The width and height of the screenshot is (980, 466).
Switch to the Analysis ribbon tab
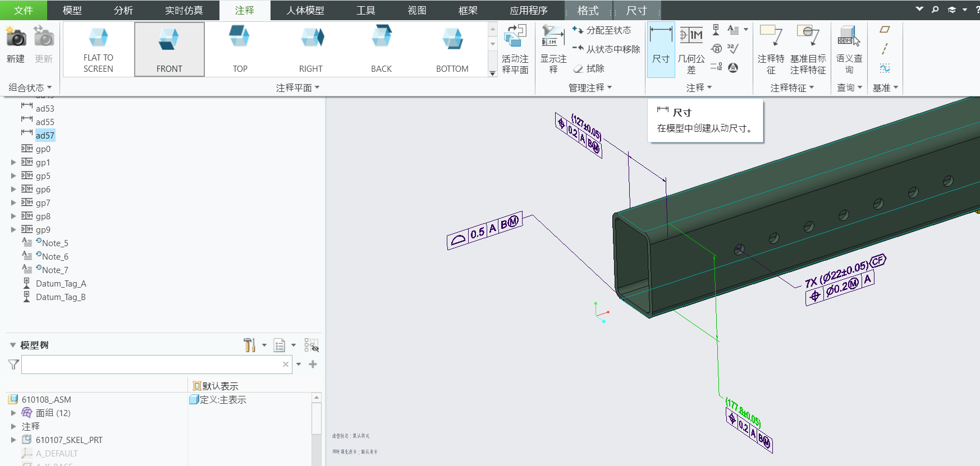click(123, 11)
